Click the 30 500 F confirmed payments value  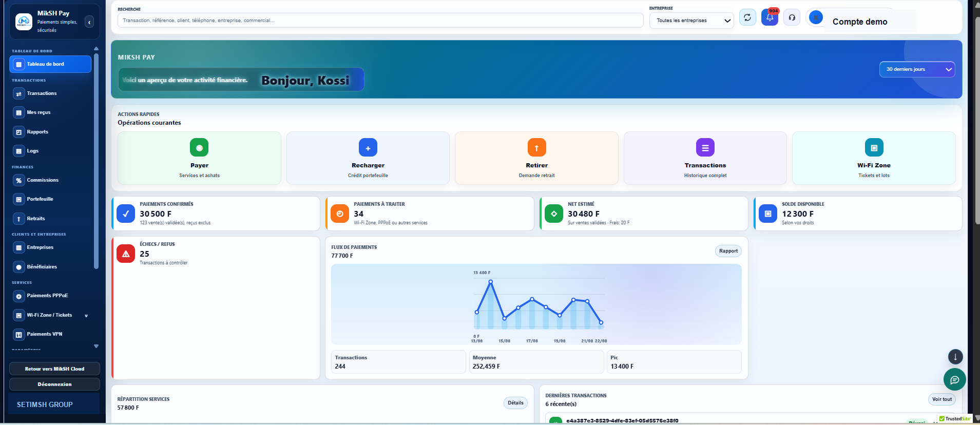click(156, 214)
